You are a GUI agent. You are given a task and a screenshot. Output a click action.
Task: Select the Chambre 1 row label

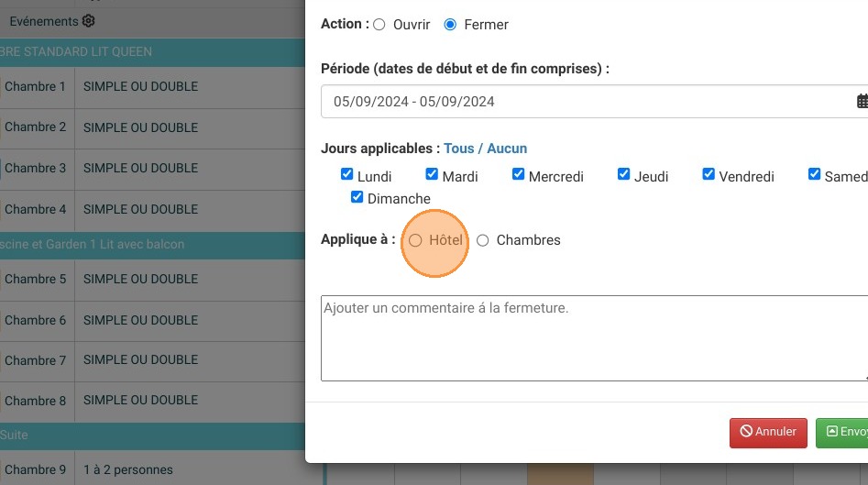point(36,87)
